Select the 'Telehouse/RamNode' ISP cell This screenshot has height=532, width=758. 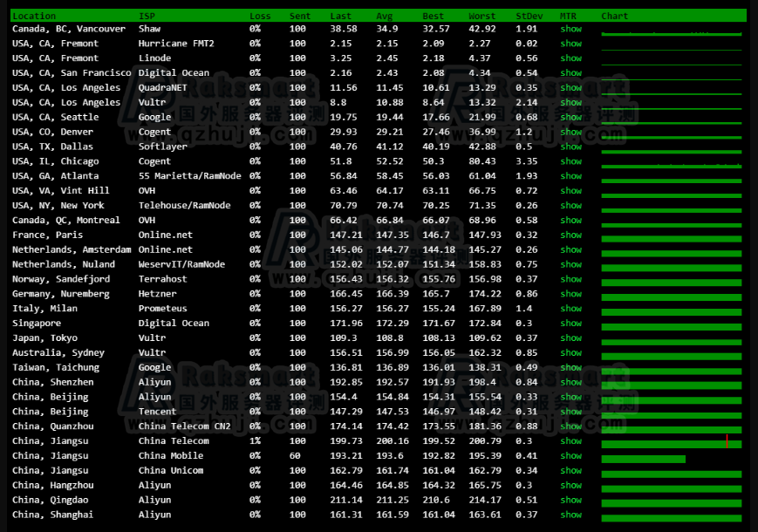184,205
